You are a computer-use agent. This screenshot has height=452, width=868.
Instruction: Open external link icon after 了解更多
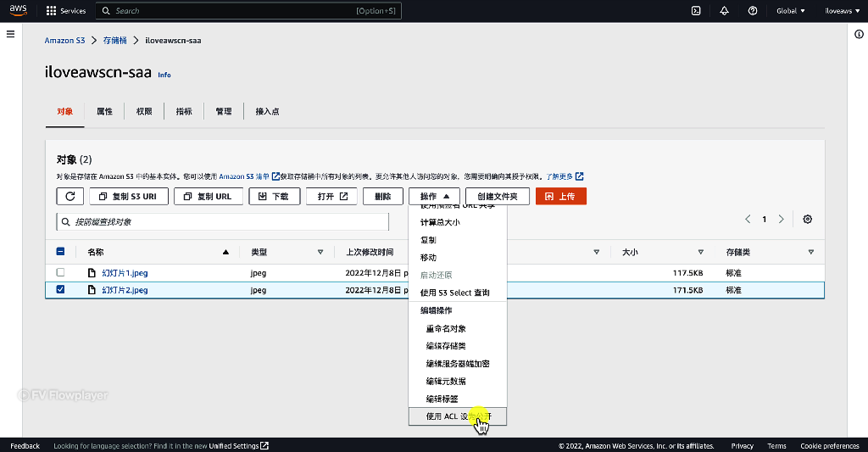pos(580,176)
